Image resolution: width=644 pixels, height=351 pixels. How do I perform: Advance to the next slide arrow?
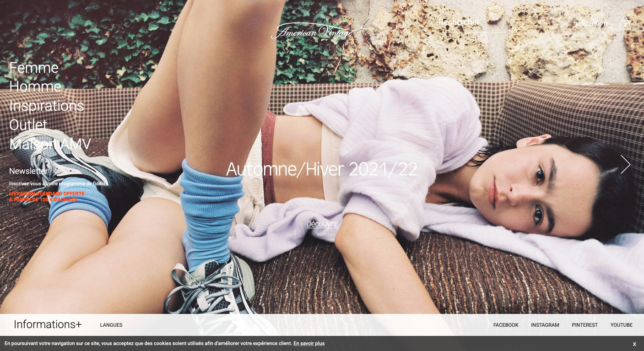coord(625,164)
